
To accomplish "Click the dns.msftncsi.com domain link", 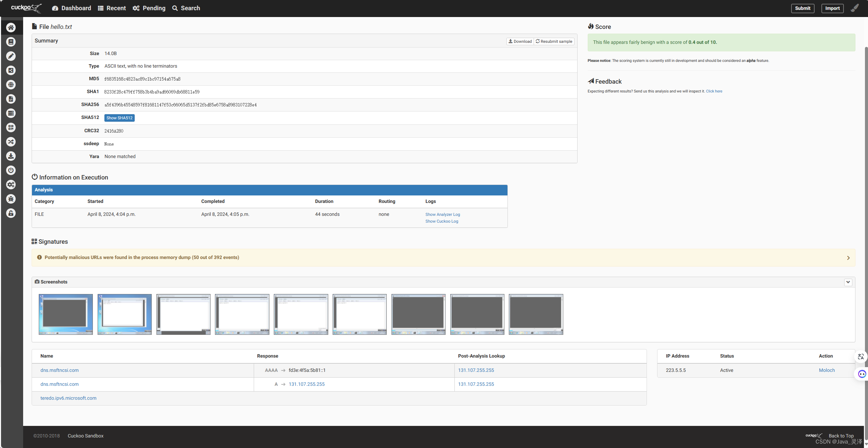I will pyautogui.click(x=59, y=370).
